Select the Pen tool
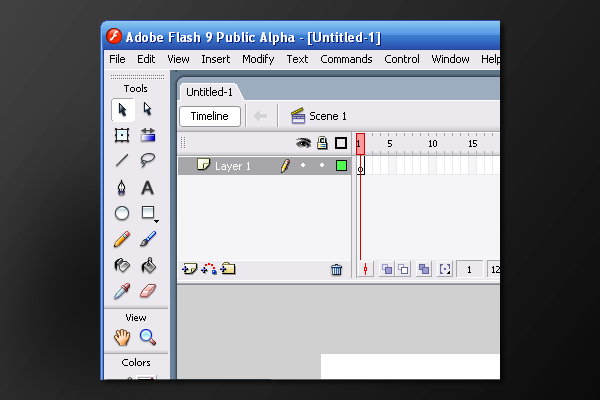 pos(122,188)
